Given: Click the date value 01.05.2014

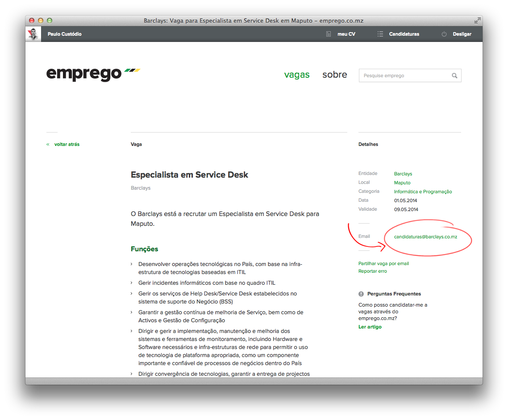Looking at the screenshot, I should (406, 201).
